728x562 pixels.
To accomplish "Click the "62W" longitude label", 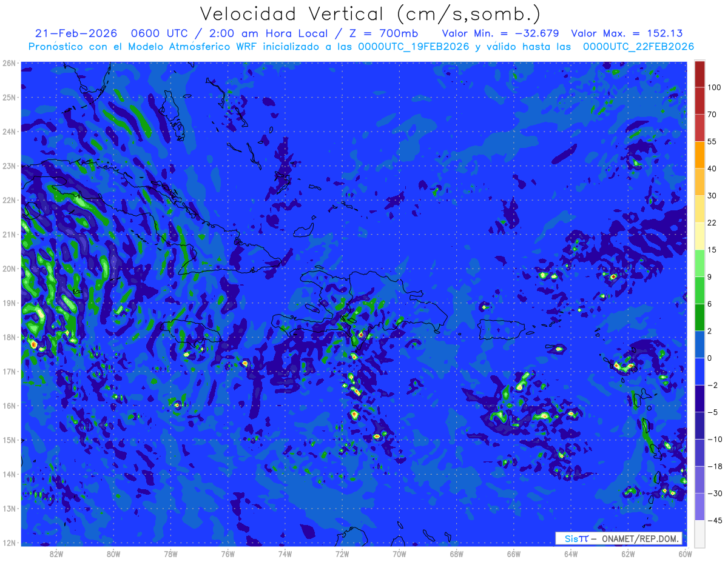I will coord(628,554).
